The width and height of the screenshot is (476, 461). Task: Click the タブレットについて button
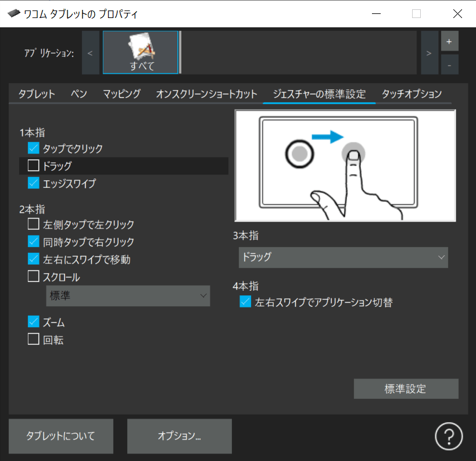[60, 436]
